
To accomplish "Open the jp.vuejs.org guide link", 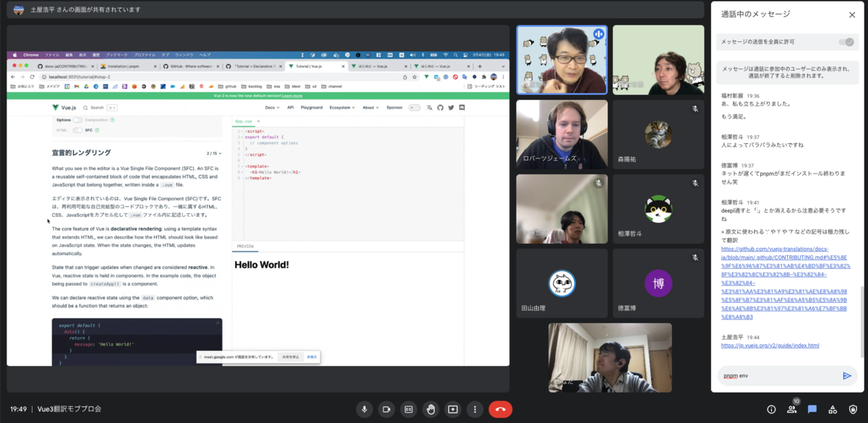I will click(x=770, y=346).
